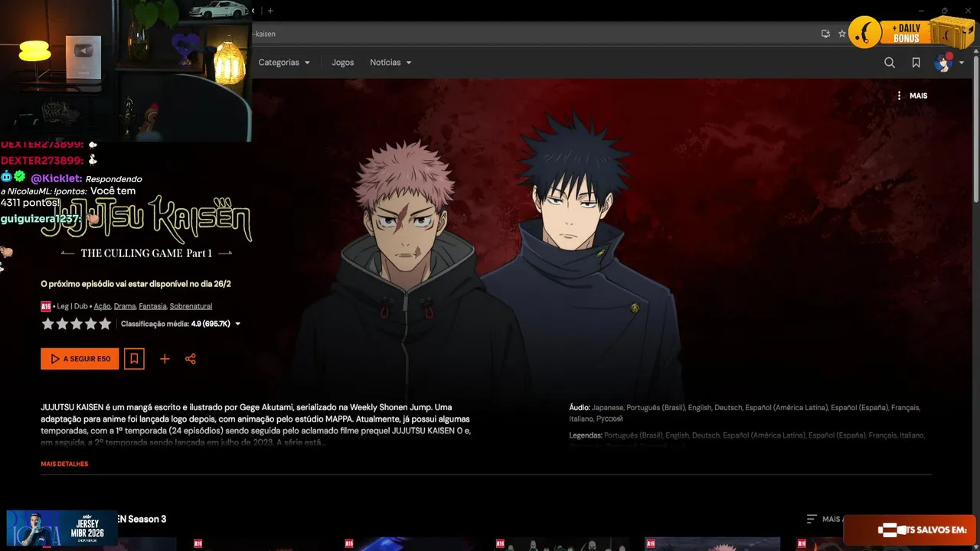
Task: Click the install app icon in address bar
Action: (825, 34)
